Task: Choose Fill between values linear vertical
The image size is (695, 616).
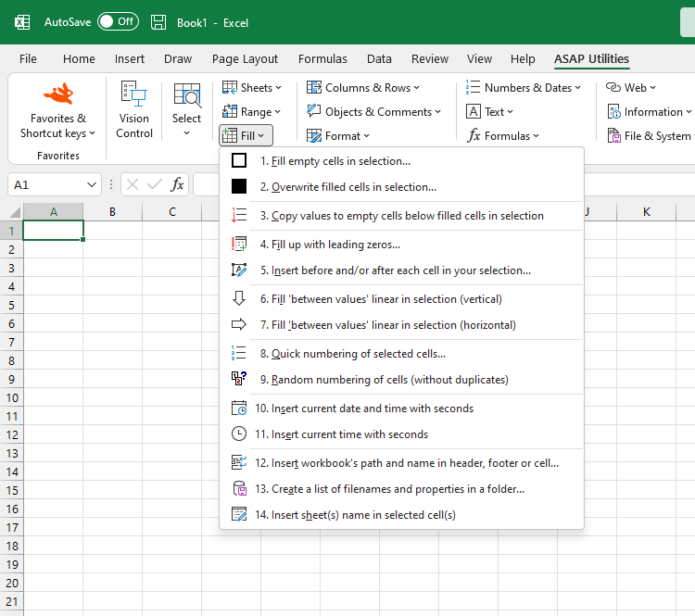Action: click(x=401, y=298)
